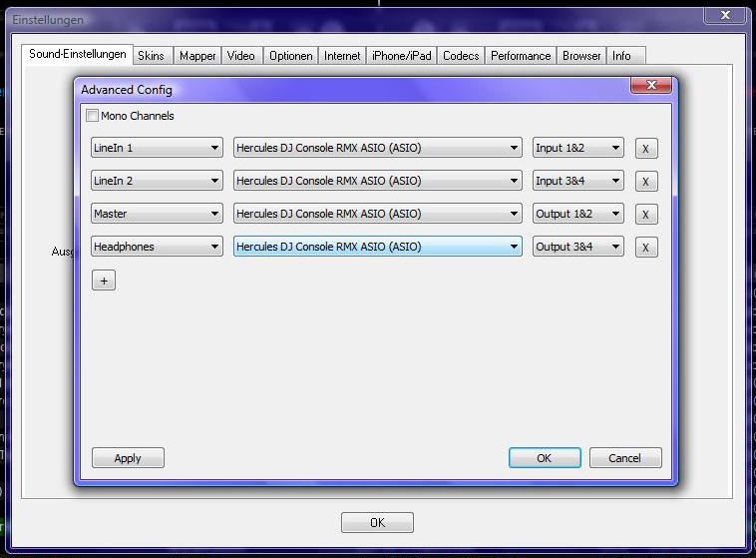Switch to the Sound-Einstellungen tab
The image size is (756, 558).
click(x=77, y=54)
